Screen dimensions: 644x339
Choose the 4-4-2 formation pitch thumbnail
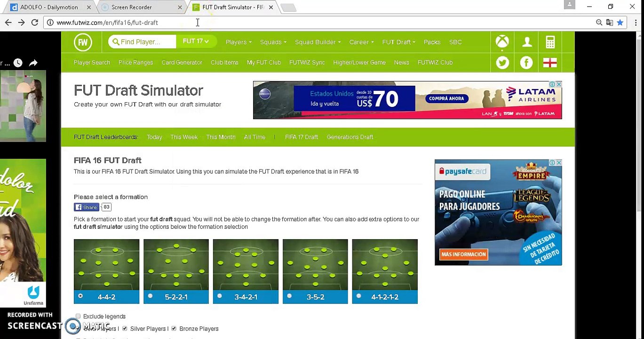(106, 265)
